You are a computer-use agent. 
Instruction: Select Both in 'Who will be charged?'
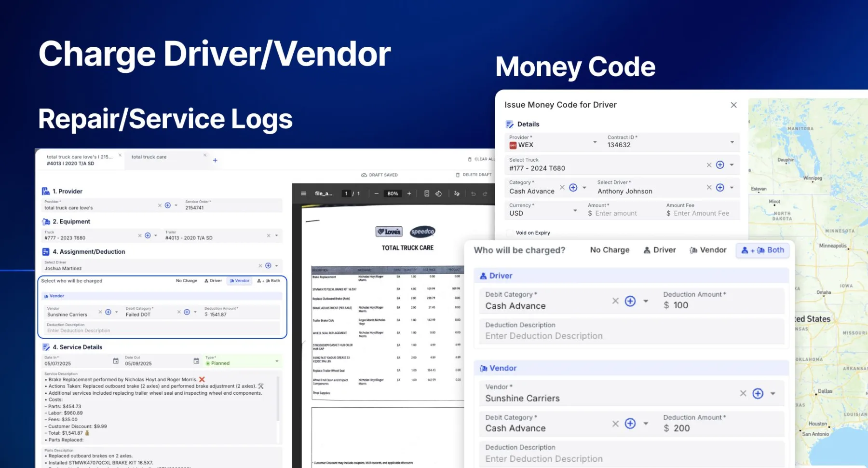762,250
